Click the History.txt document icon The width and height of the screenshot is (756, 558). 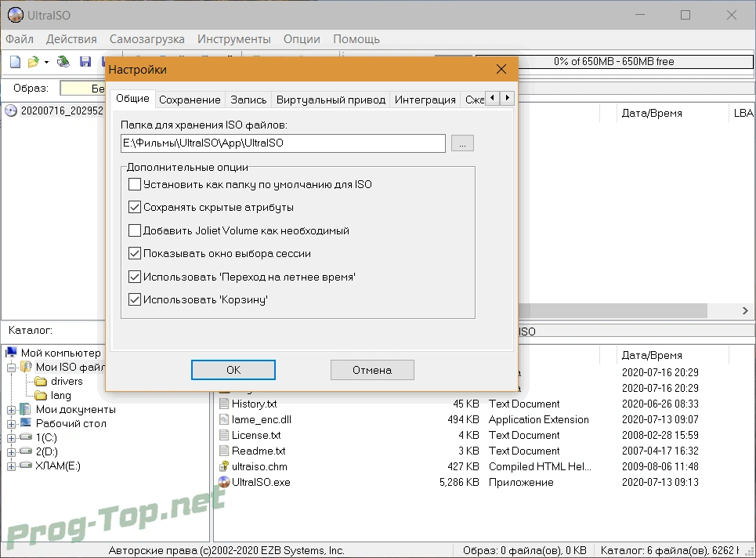tap(224, 404)
